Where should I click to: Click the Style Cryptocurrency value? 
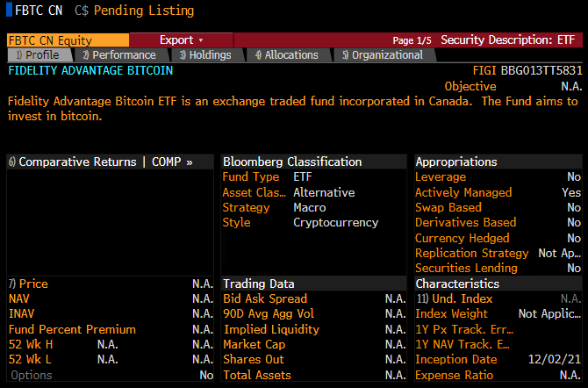tap(335, 222)
